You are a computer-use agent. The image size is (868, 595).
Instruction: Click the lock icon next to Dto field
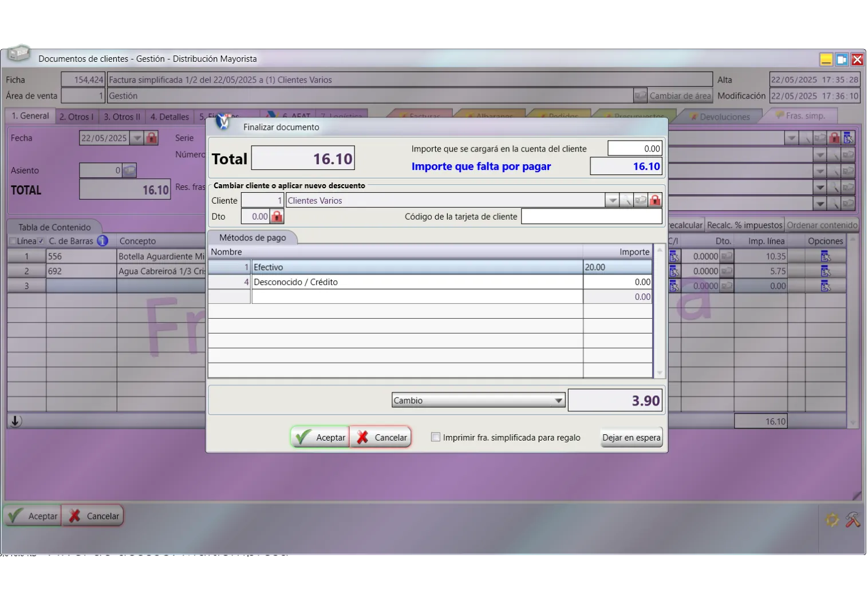(277, 217)
